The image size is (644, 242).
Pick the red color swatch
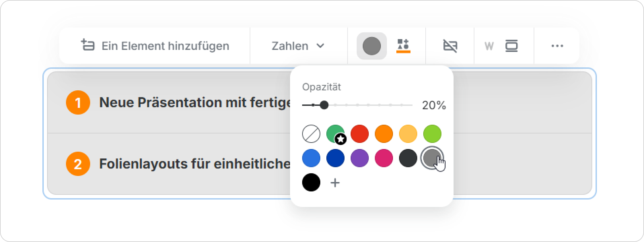coord(360,134)
